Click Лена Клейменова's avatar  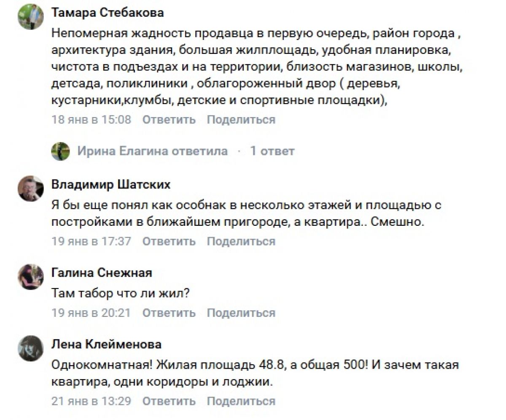(30, 348)
